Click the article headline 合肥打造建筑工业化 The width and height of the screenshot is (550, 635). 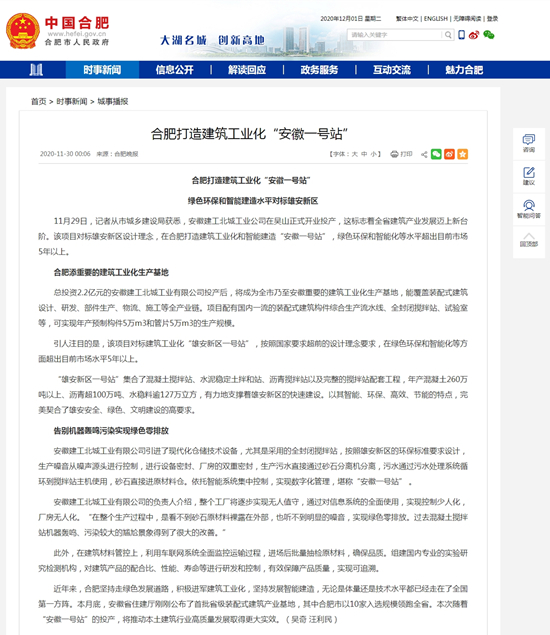tap(249, 134)
